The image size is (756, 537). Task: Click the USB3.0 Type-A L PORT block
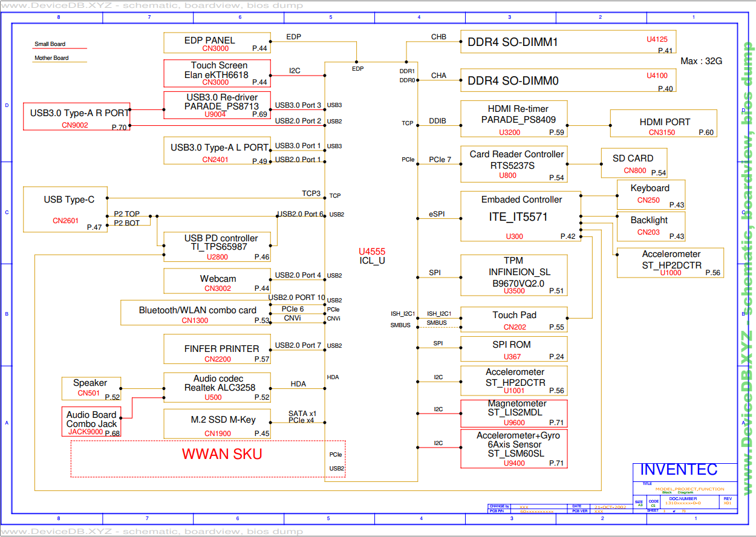[x=217, y=151]
